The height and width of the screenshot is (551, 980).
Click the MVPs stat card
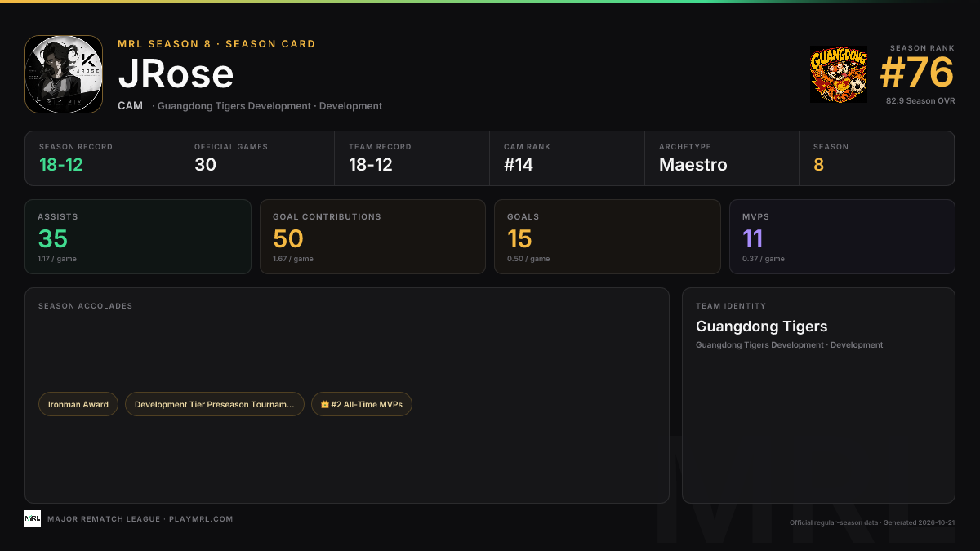pos(842,237)
